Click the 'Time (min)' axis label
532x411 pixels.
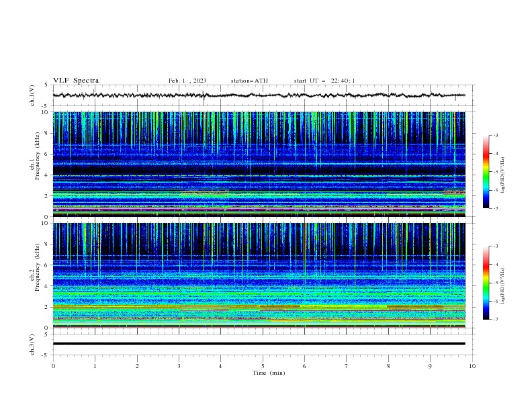[x=269, y=373]
